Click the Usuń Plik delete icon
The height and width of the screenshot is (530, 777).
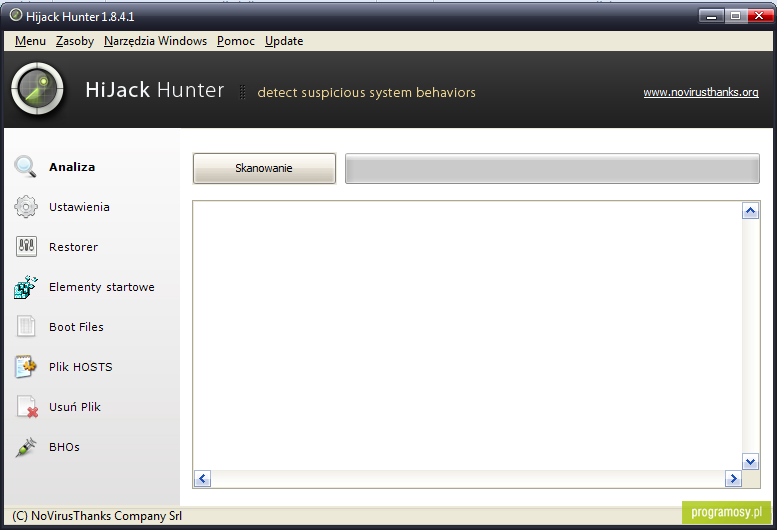pyautogui.click(x=27, y=407)
